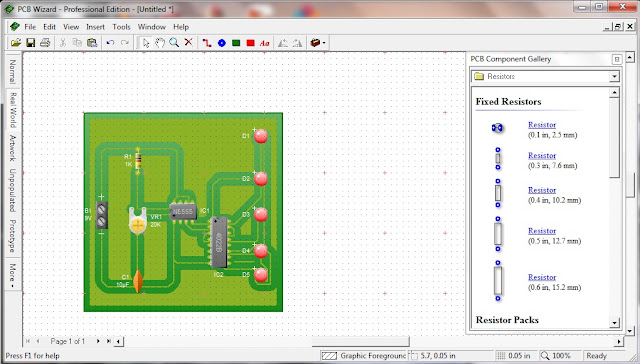Select the blue Pad tool
640x364 pixels.
tap(222, 43)
